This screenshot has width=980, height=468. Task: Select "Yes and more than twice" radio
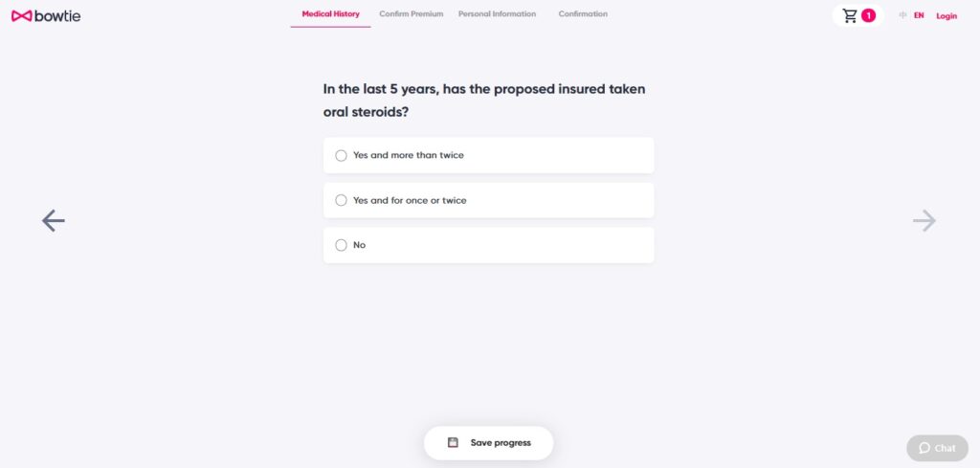342,155
